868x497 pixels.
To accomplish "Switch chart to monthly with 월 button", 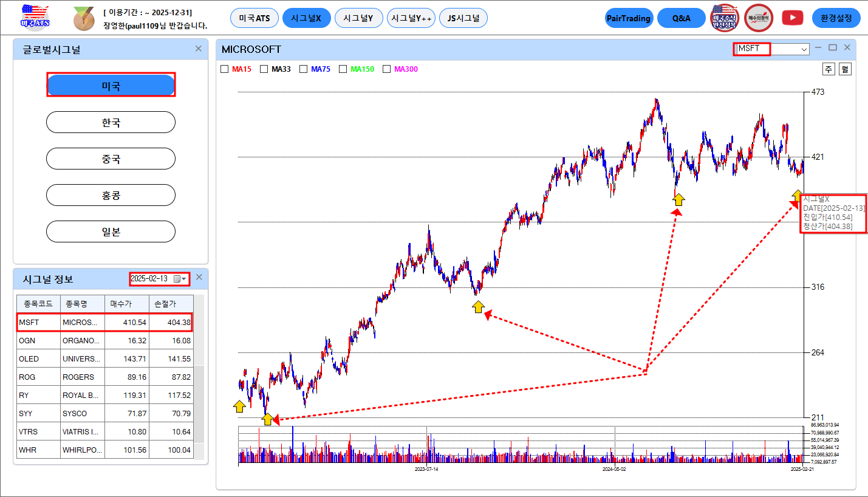I will tap(845, 69).
